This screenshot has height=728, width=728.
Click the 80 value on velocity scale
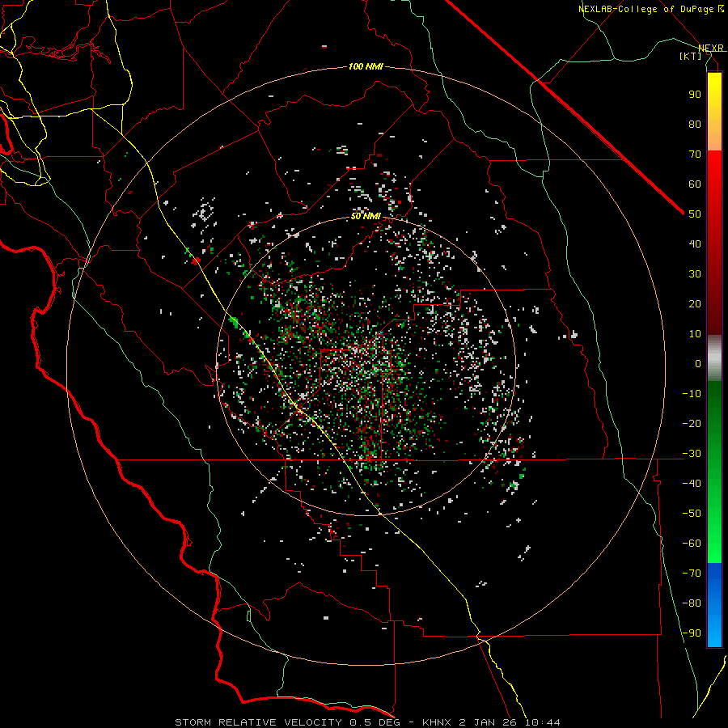pos(695,124)
